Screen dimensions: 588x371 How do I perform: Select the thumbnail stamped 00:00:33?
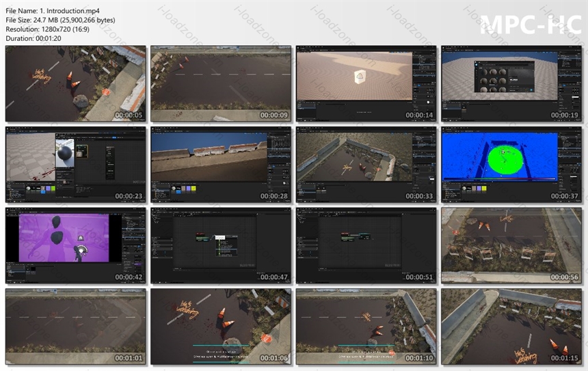click(366, 165)
